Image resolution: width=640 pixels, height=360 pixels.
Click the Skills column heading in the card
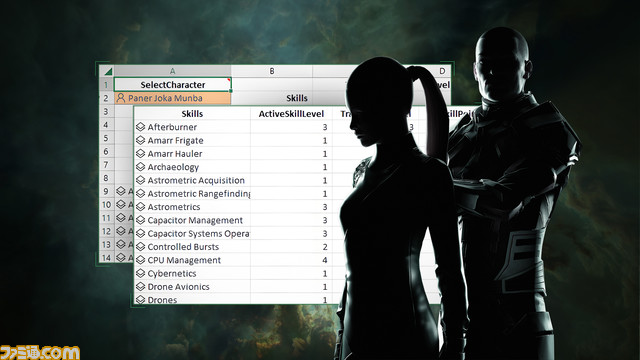pos(192,113)
